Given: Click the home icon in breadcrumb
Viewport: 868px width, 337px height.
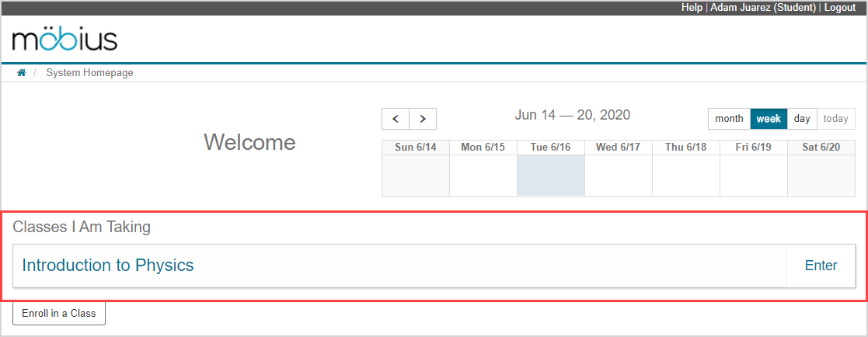Looking at the screenshot, I should (22, 73).
